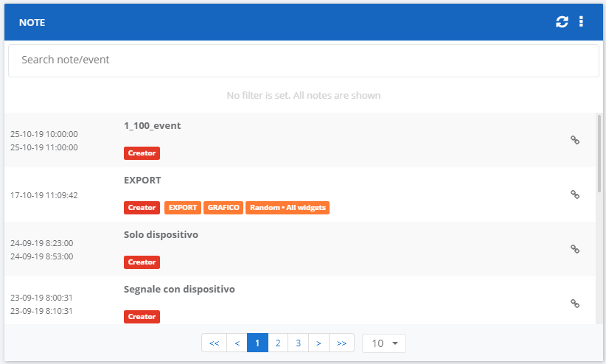Click the date 23-09-19 8:10:31
This screenshot has height=364, width=606.
pos(41,311)
